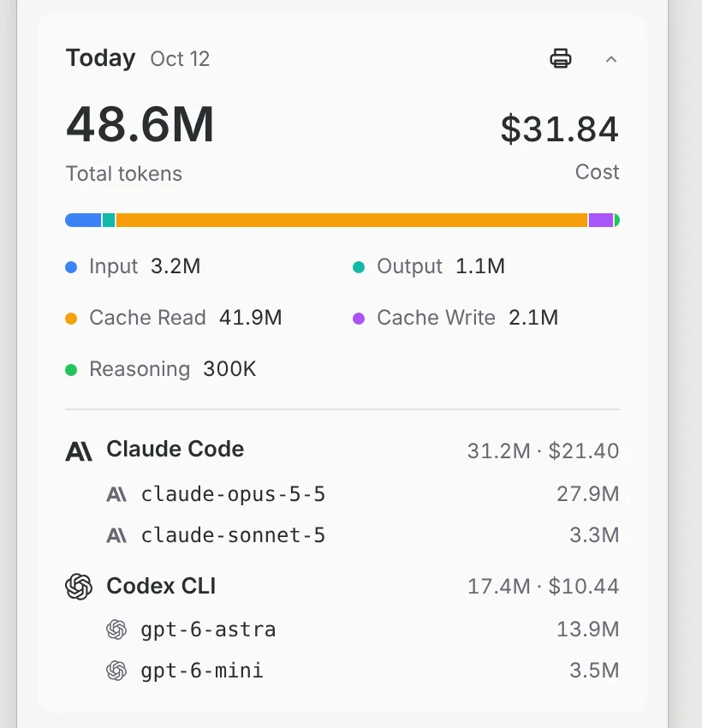Image resolution: width=702 pixels, height=728 pixels.
Task: Click the Total tokens label
Action: pyautogui.click(x=124, y=174)
